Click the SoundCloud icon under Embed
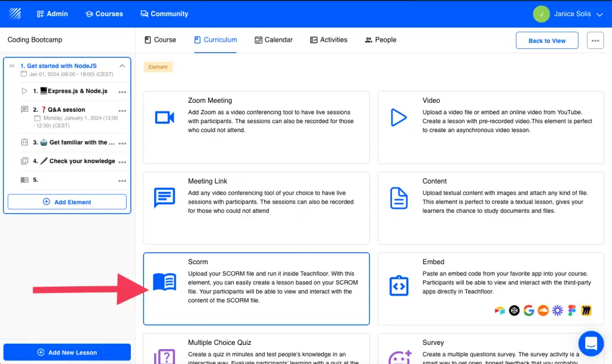Viewport: 612px width, 364px height. pos(543,310)
